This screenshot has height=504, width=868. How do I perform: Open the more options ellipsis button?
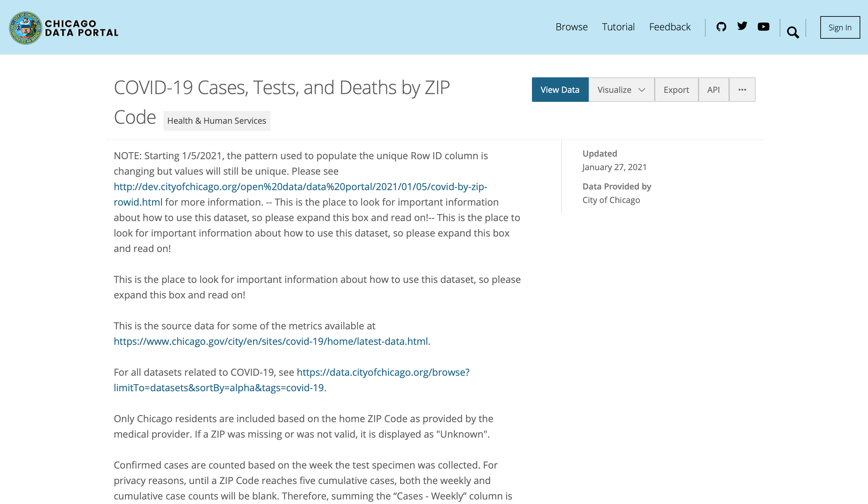[742, 90]
